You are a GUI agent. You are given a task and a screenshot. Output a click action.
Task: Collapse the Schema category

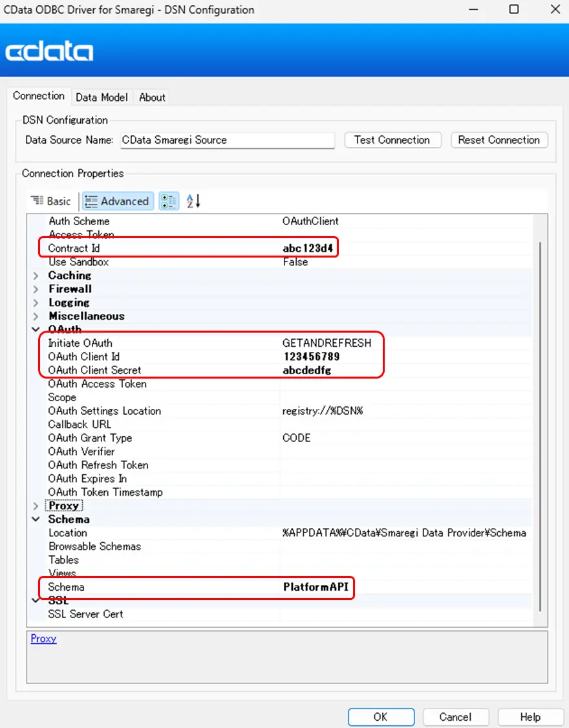(x=36, y=519)
